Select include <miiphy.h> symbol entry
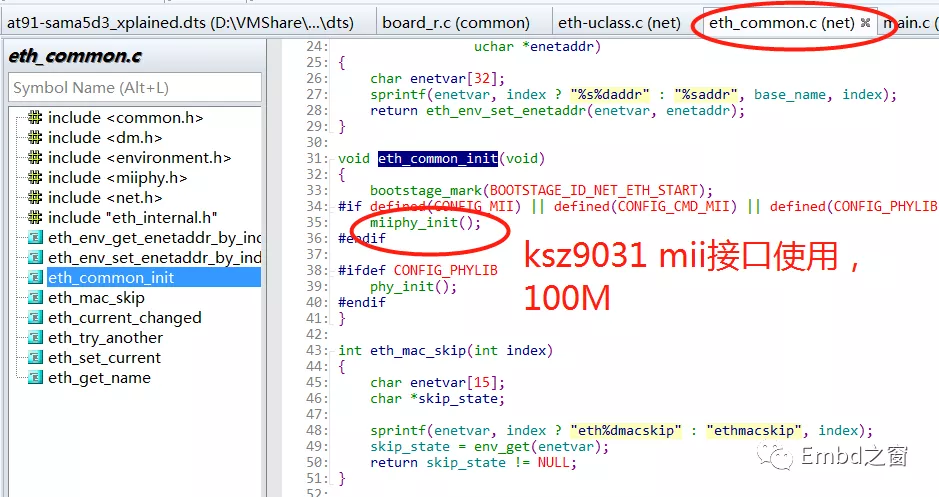The image size is (939, 497). click(x=118, y=177)
